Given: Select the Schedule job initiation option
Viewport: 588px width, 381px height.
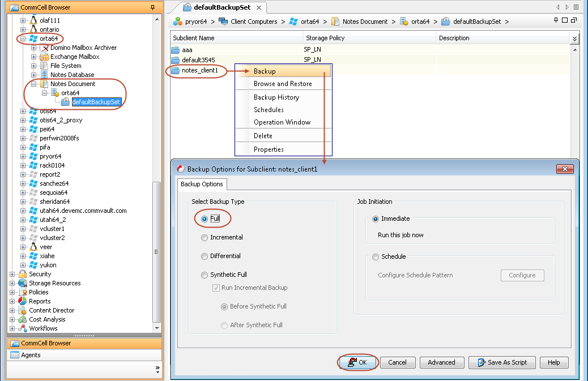Looking at the screenshot, I should tap(376, 257).
